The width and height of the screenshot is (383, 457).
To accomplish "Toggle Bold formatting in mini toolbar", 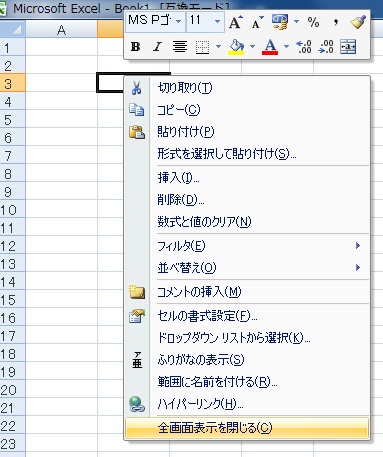I will coord(135,47).
